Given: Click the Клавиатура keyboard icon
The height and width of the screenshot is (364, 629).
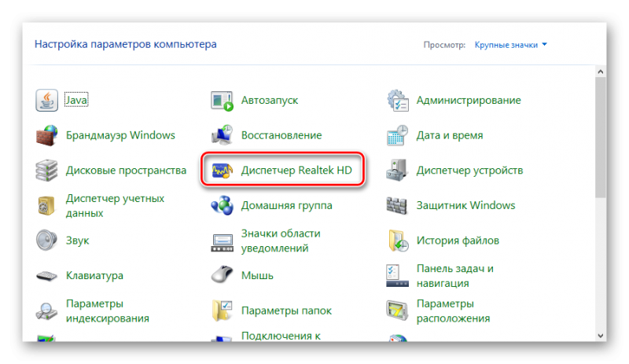Looking at the screenshot, I should point(46,276).
